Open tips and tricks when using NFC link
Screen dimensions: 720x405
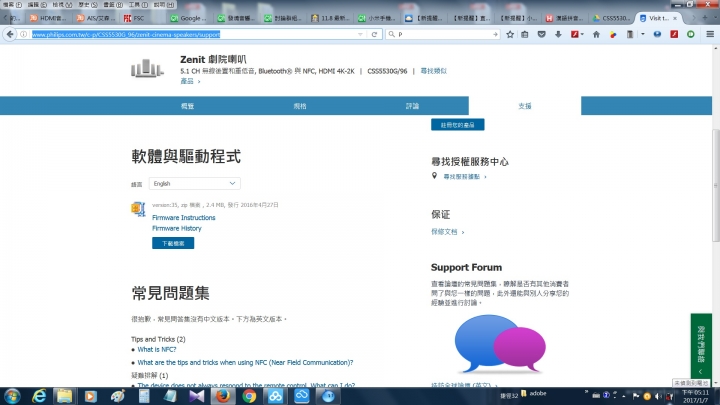coord(245,362)
